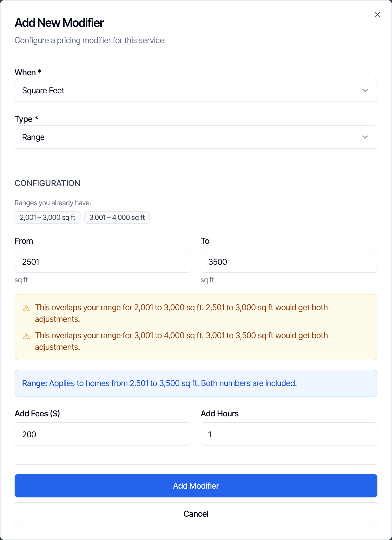Click the overlap warning text for 3,001 to 4,000

click(181, 341)
